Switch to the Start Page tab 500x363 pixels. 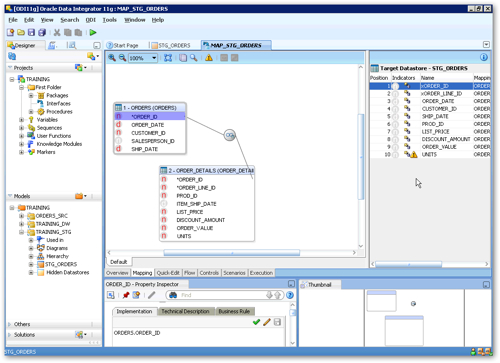122,45
